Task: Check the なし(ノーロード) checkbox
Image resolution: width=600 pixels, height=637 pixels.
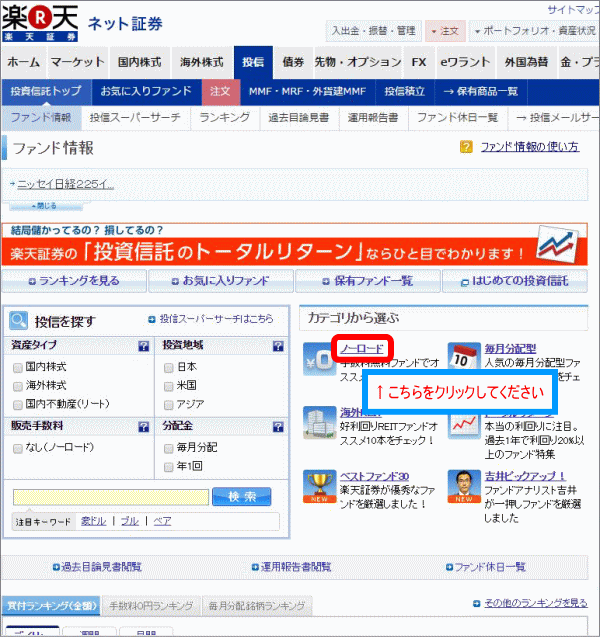Action: [17, 448]
